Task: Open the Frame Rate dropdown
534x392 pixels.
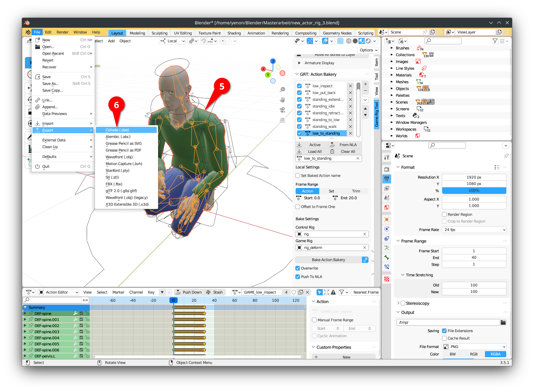Action: pos(474,230)
